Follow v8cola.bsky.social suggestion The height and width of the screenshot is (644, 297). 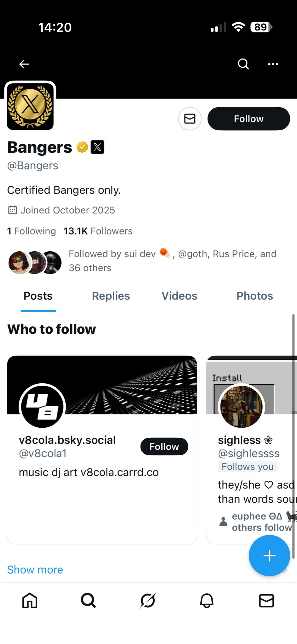(x=164, y=447)
